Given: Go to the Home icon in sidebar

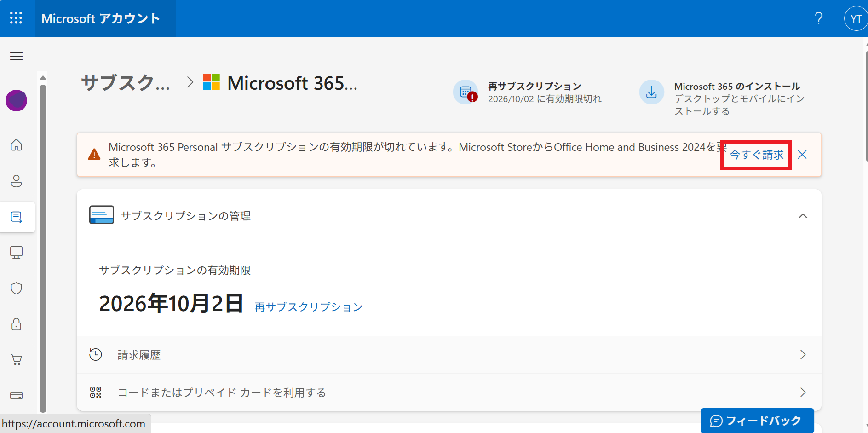Looking at the screenshot, I should coord(17,145).
